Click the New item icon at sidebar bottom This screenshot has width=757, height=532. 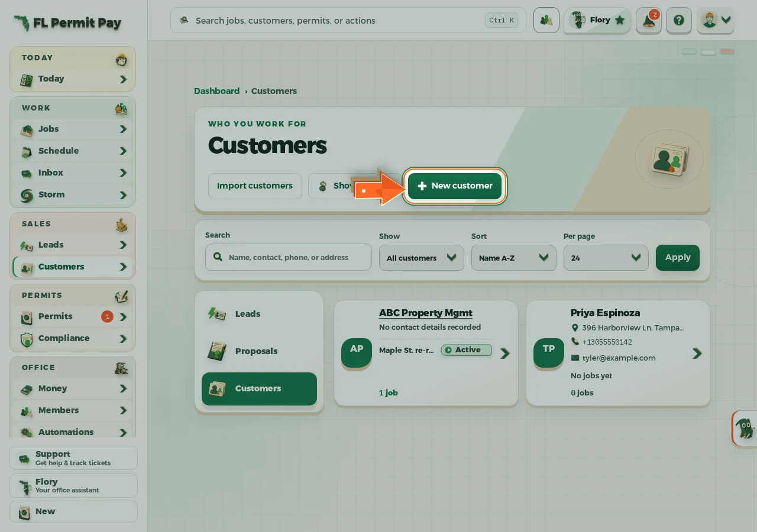coord(24,512)
